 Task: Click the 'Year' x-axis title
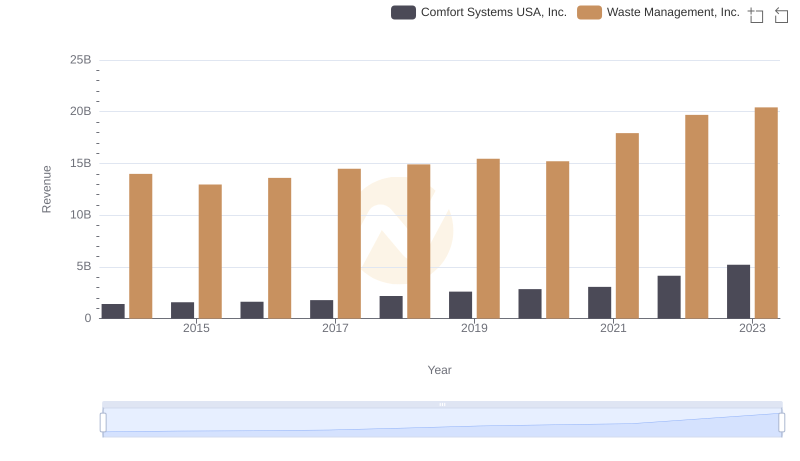(x=439, y=370)
